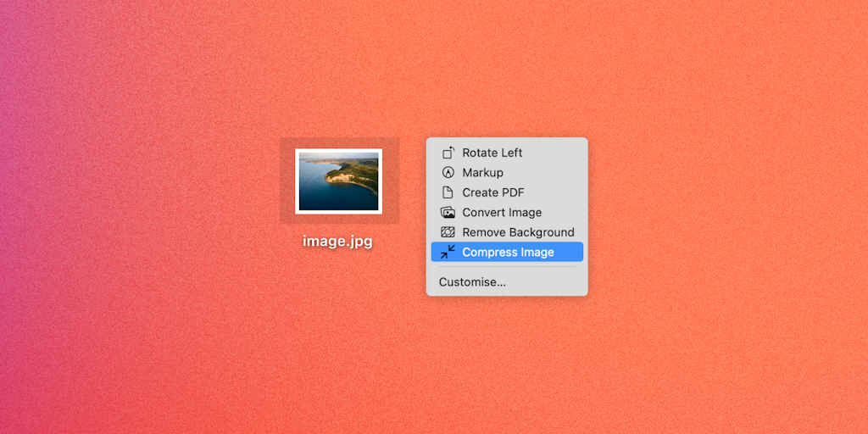
Task: Click the Convert Image photos icon
Action: pos(448,213)
